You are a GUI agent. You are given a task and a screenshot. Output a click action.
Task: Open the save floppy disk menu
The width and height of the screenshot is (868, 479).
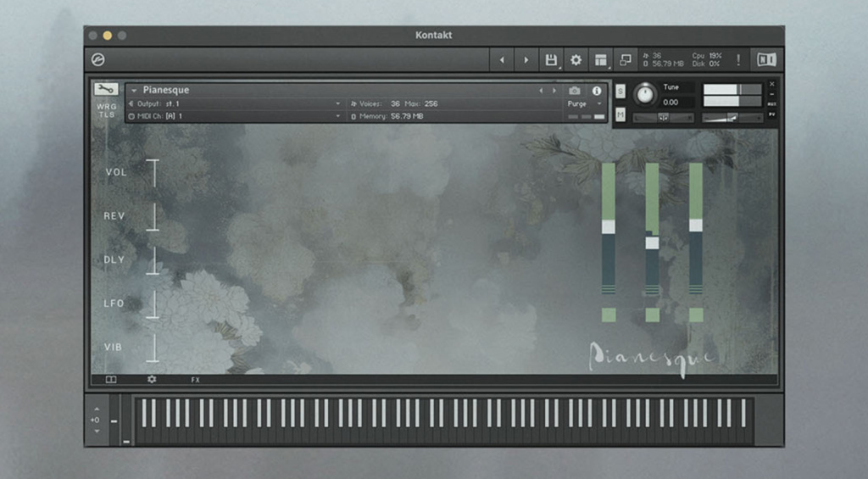tap(551, 60)
